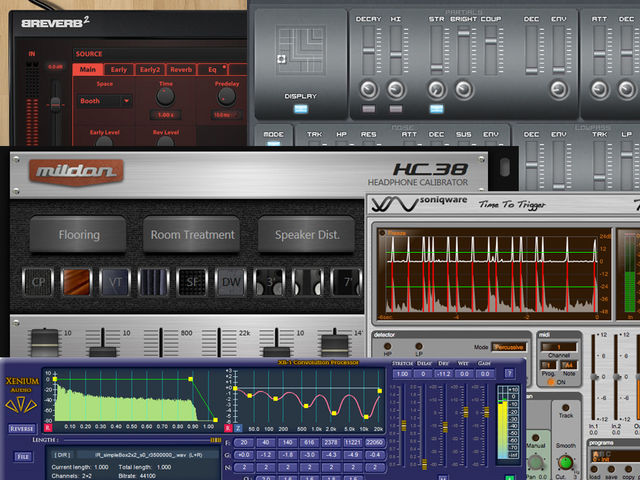Select the 3' speaker distance icon
This screenshot has height=480, width=640.
[269, 282]
